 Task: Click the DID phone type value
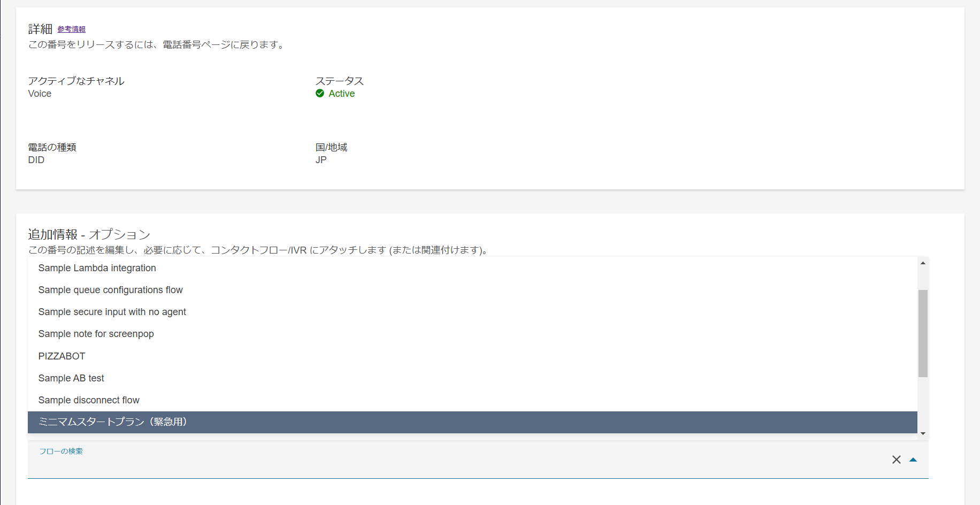(36, 160)
